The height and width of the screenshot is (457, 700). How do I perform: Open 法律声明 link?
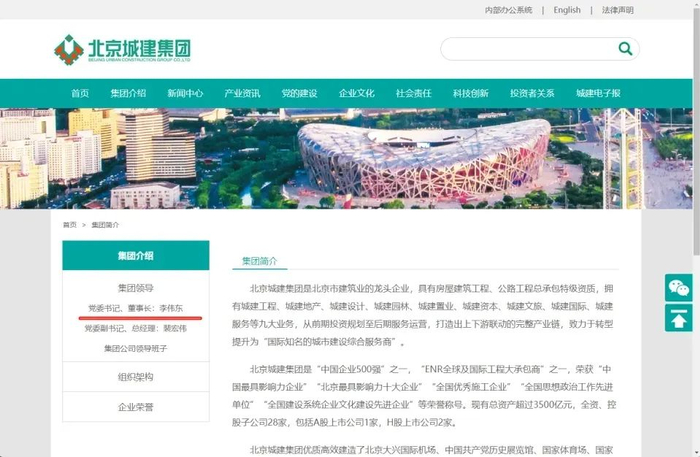(617, 10)
